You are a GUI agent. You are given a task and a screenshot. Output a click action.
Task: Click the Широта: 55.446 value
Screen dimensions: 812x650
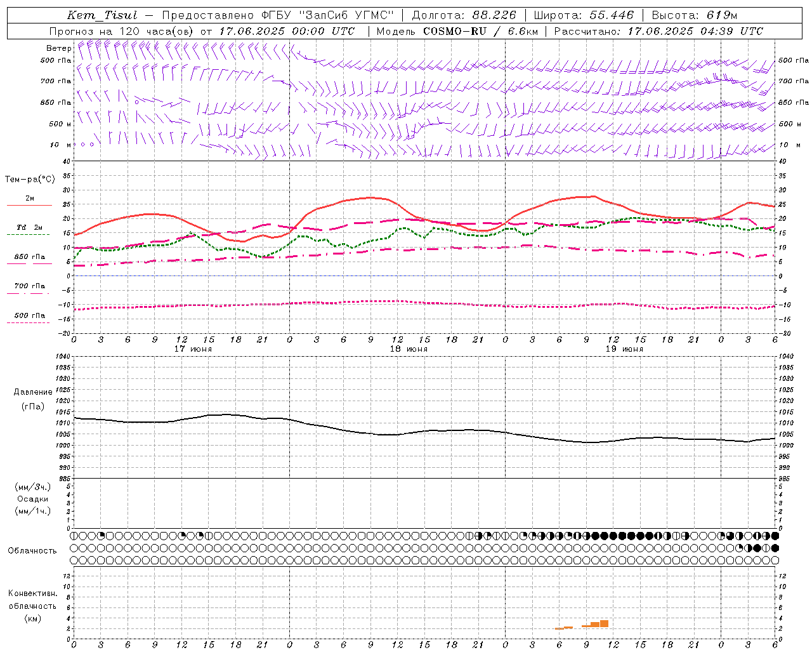coord(584,16)
